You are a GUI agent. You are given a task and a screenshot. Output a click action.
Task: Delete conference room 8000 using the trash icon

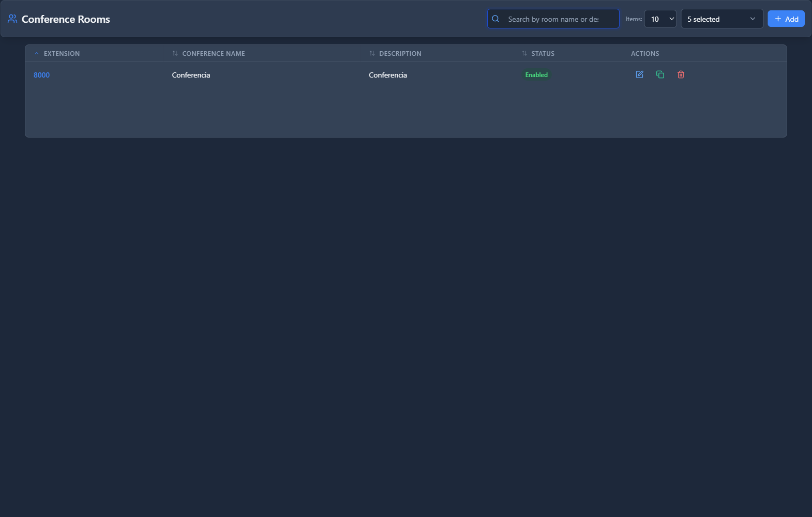(681, 74)
